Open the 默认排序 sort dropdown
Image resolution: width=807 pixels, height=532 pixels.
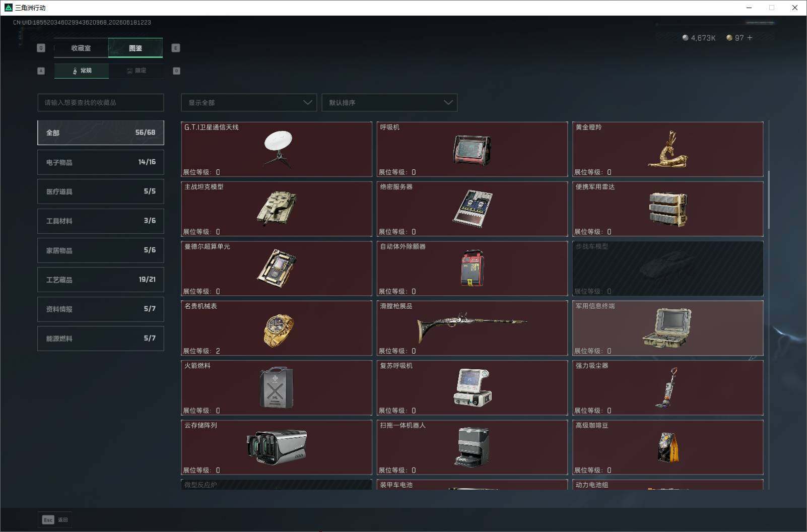(389, 102)
